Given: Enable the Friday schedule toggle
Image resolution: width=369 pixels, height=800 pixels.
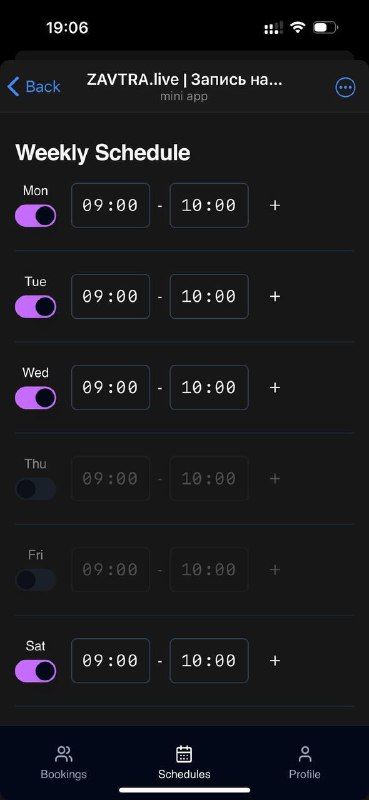Looking at the screenshot, I should pos(35,580).
